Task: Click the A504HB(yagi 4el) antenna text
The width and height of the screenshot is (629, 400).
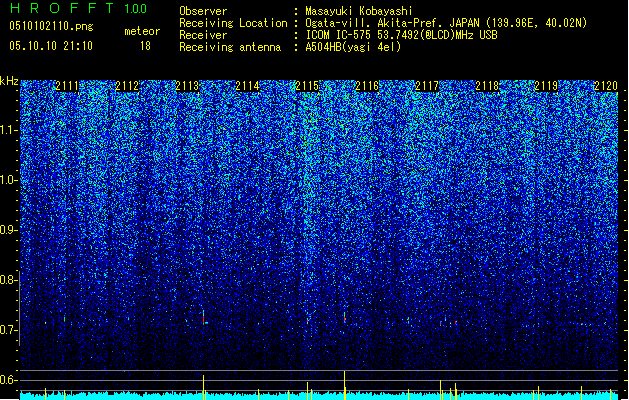Action: [353, 47]
